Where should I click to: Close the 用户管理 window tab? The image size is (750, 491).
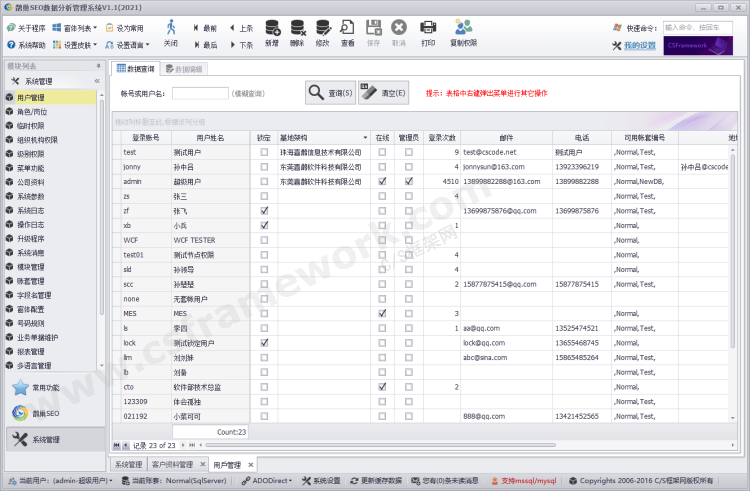tap(251, 465)
